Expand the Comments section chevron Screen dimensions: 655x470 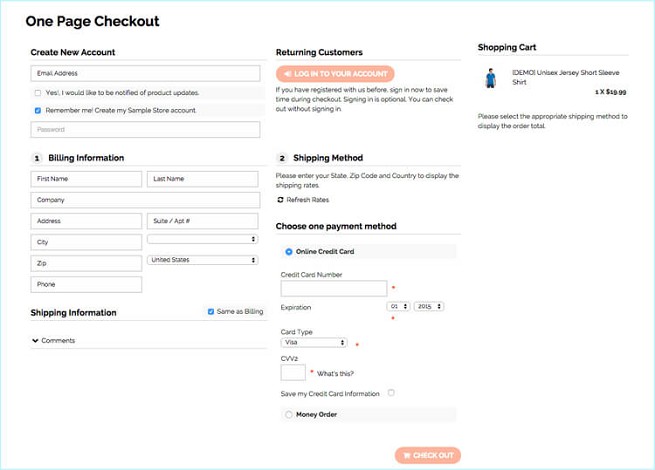tap(36, 341)
